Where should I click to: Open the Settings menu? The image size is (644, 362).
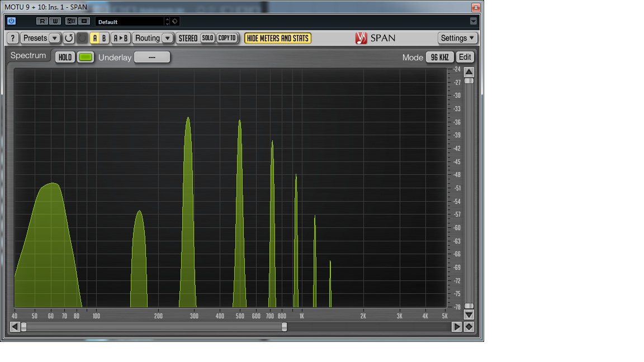(x=457, y=38)
